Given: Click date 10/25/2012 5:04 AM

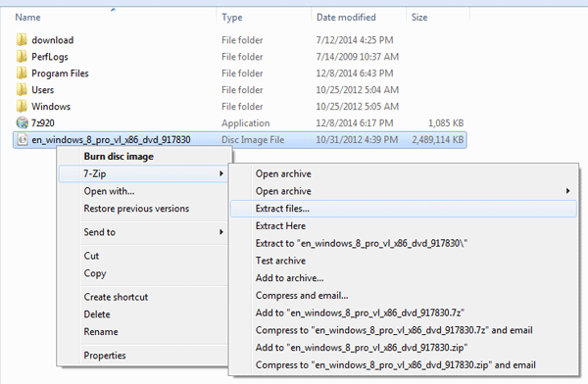Looking at the screenshot, I should [358, 90].
